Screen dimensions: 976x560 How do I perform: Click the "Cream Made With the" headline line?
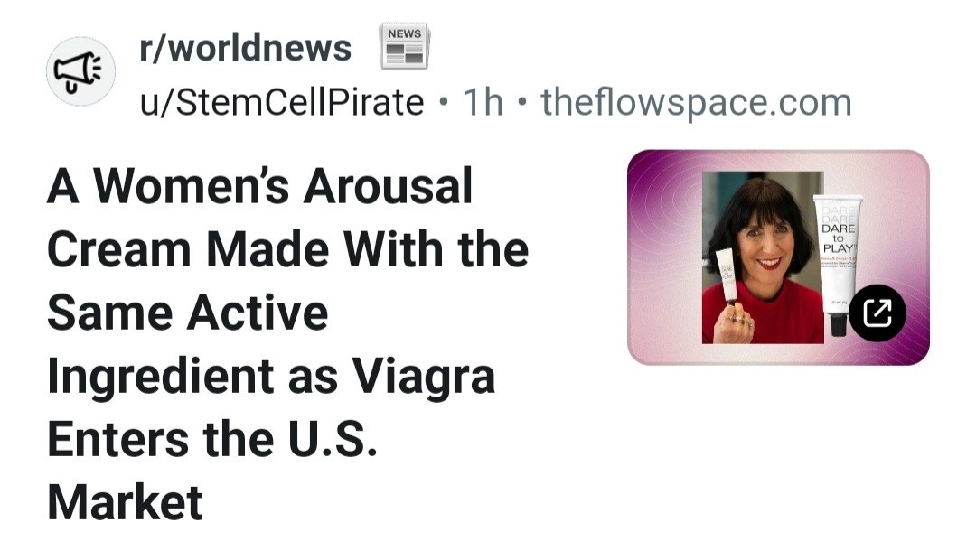[287, 250]
